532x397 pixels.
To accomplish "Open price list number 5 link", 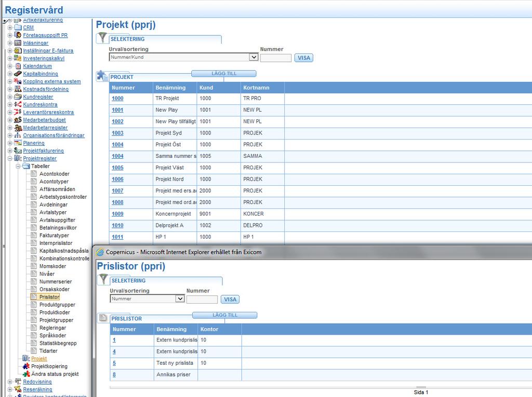I will click(114, 363).
